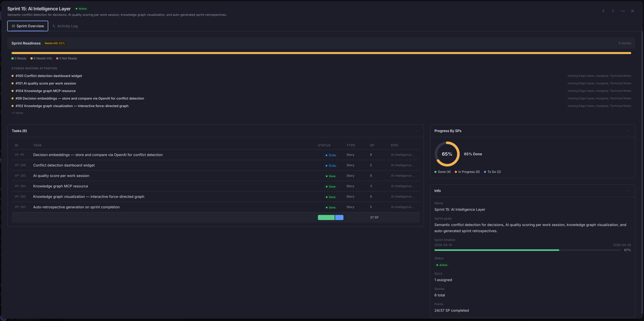The height and width of the screenshot is (321, 644).
Task: Click the VP-99 To Do status badge
Action: point(331,155)
